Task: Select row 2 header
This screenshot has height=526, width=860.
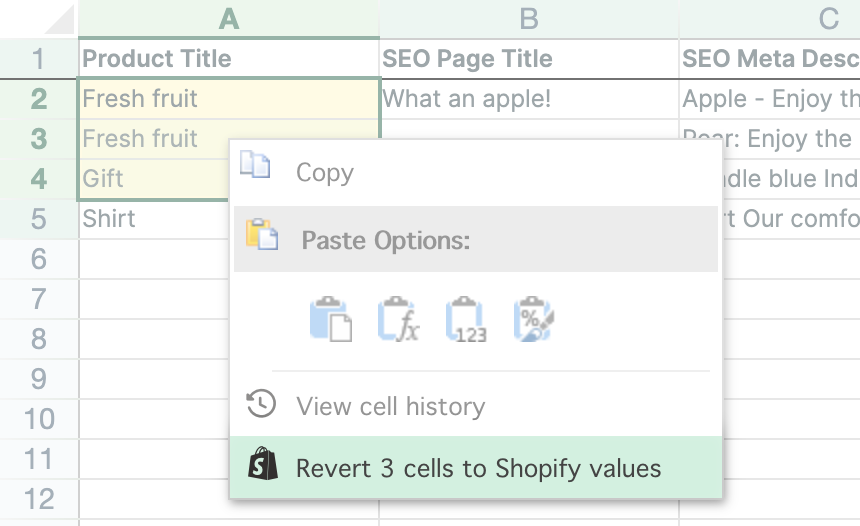Action: click(38, 99)
